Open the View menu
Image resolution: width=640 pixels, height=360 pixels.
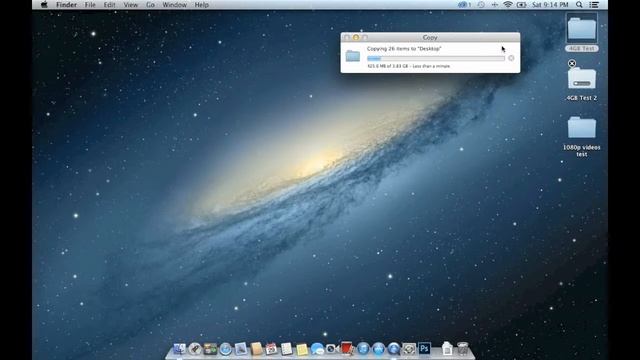(131, 5)
